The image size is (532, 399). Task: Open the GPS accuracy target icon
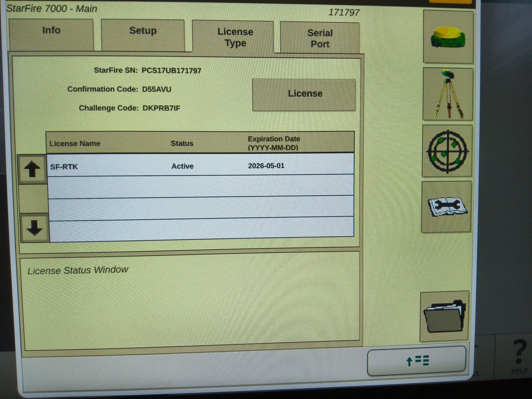pyautogui.click(x=447, y=150)
